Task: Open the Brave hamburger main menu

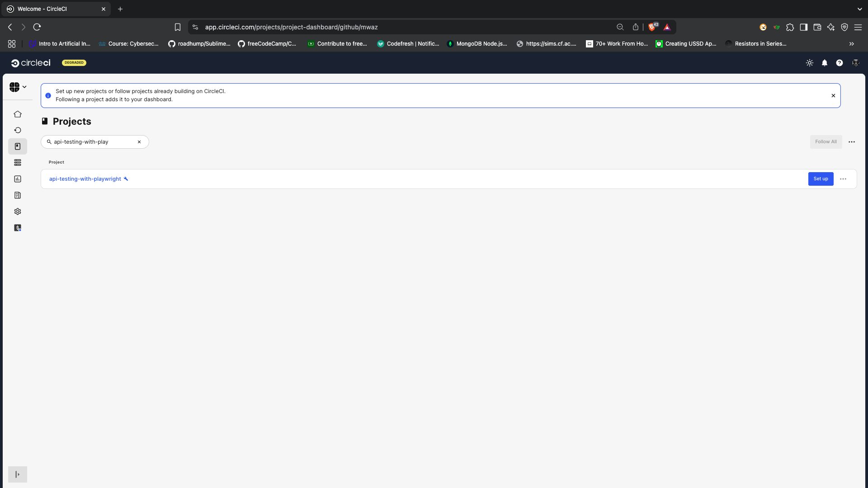Action: point(858,27)
